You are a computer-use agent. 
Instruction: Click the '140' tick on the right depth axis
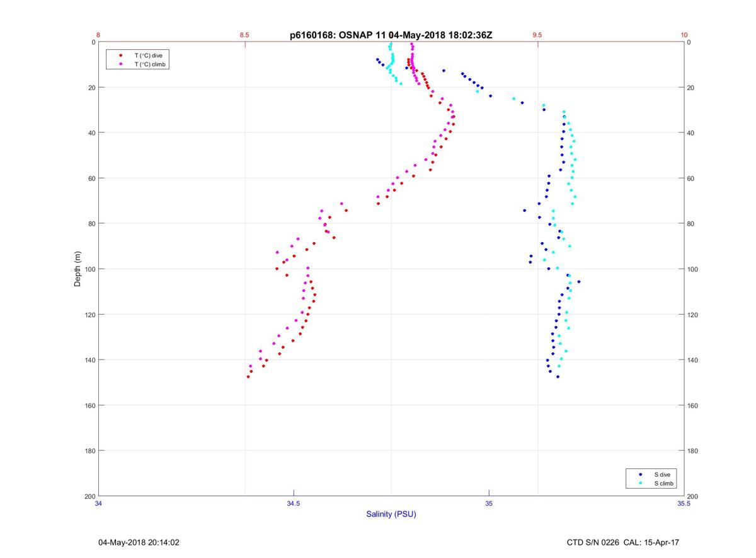click(693, 360)
